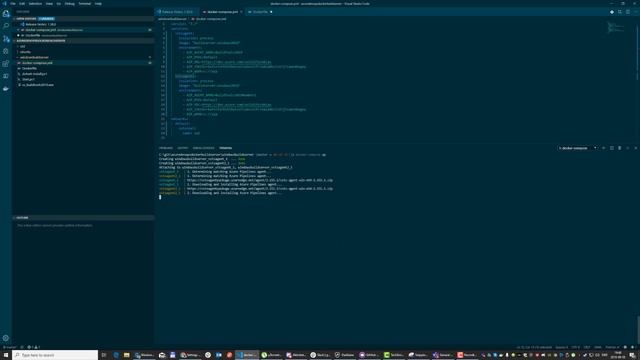Viewport: 640px width, 360px height.
Task: Open the Source Control view
Action: [x=6, y=38]
